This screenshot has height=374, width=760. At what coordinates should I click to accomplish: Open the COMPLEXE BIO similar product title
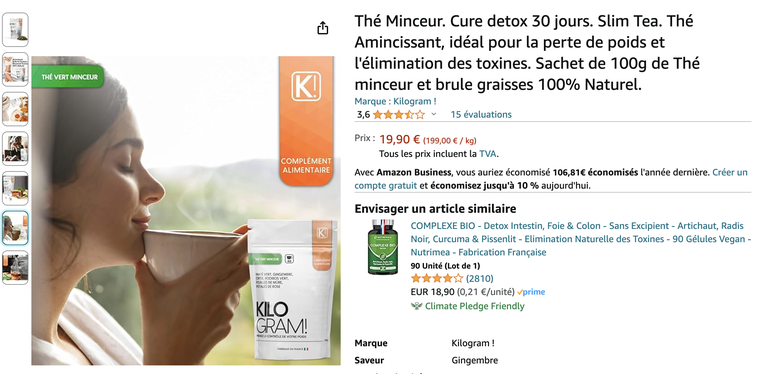pyautogui.click(x=580, y=239)
